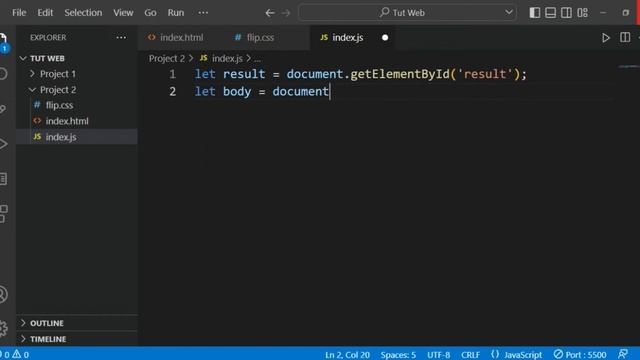
Task: Open the Source Control activity bar icon
Action: tap(3, 109)
